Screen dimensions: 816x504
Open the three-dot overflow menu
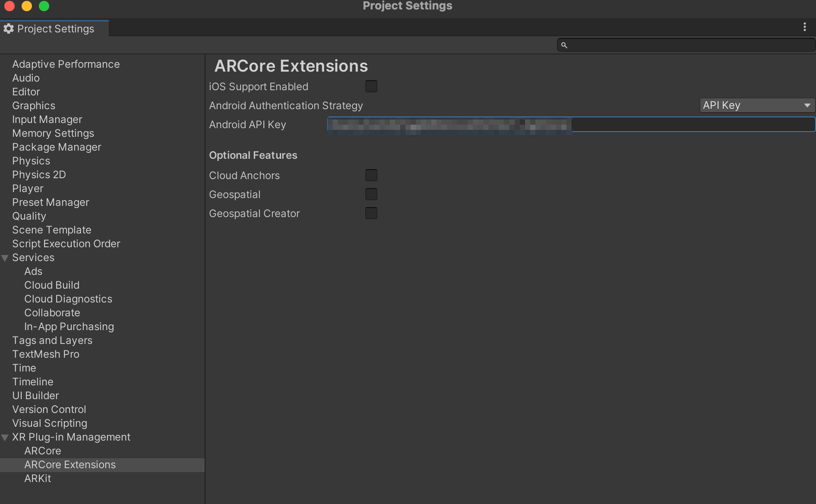[805, 27]
